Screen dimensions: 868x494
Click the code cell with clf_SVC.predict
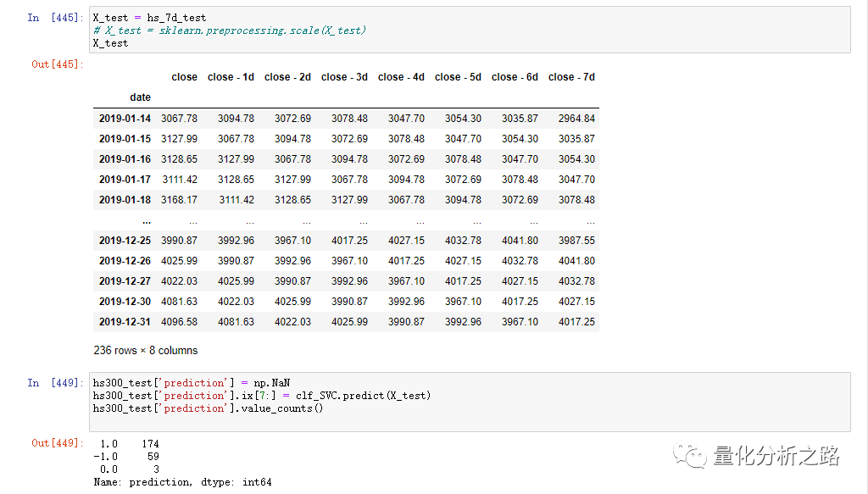tap(470, 402)
